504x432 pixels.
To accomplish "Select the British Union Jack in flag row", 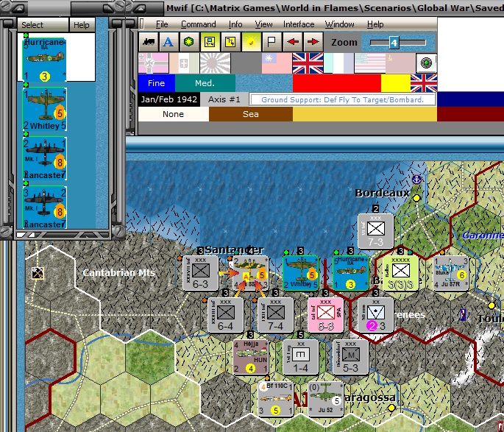I will point(308,63).
